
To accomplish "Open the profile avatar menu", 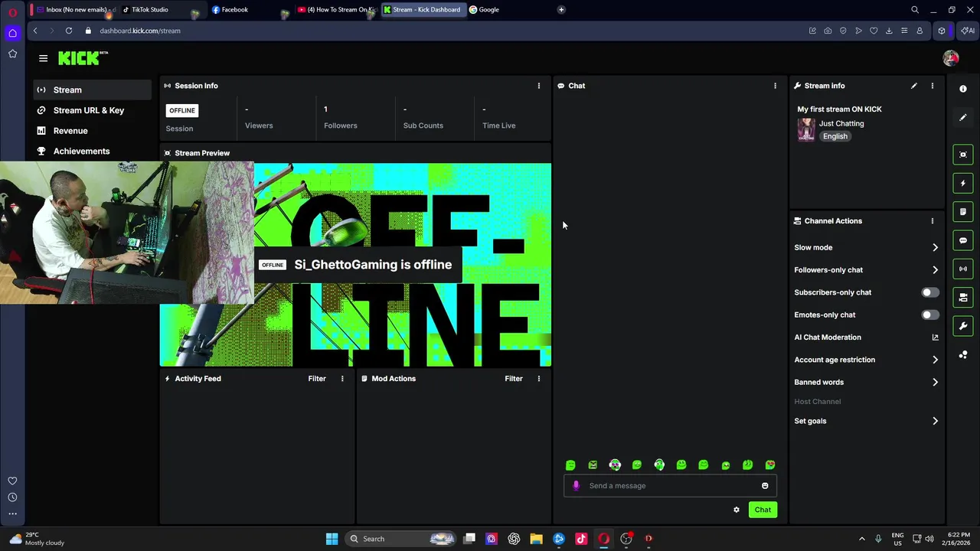I will pos(951,58).
